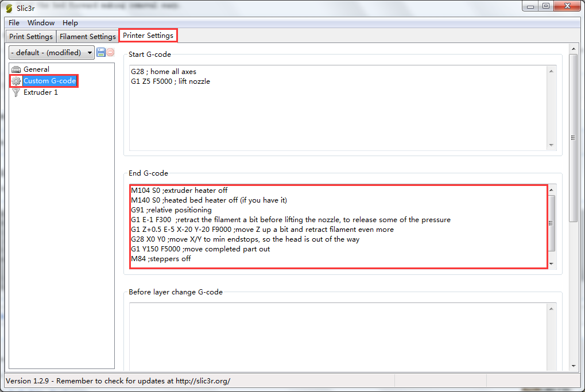
Task: Minimize the Slic3r window
Action: pos(530,6)
